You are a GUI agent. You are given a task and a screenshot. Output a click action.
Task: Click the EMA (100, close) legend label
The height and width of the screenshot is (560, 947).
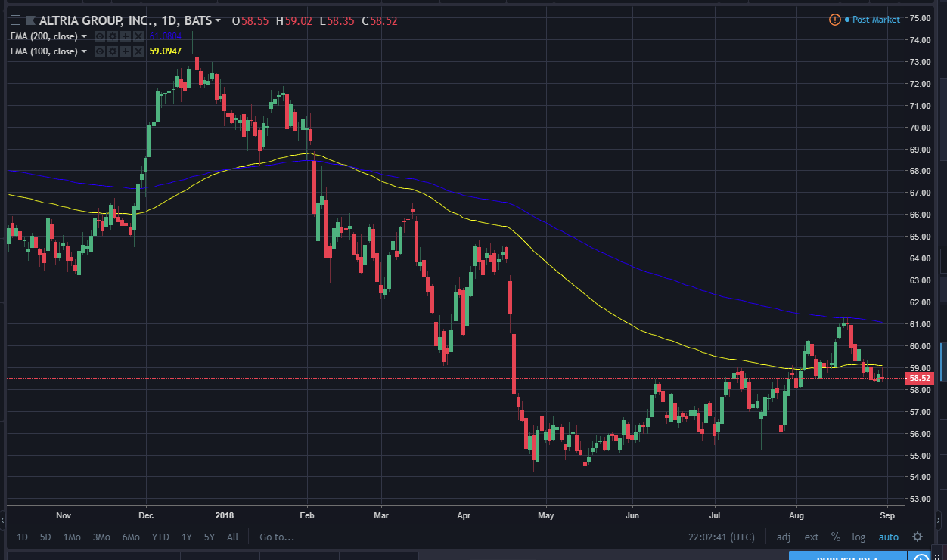click(x=44, y=51)
